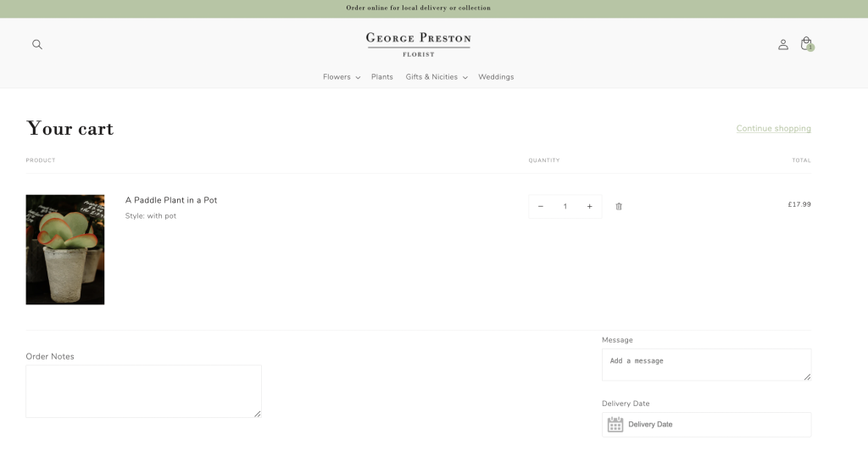View the paddle plant product thumbnail
This screenshot has width=868, height=468.
tap(64, 249)
